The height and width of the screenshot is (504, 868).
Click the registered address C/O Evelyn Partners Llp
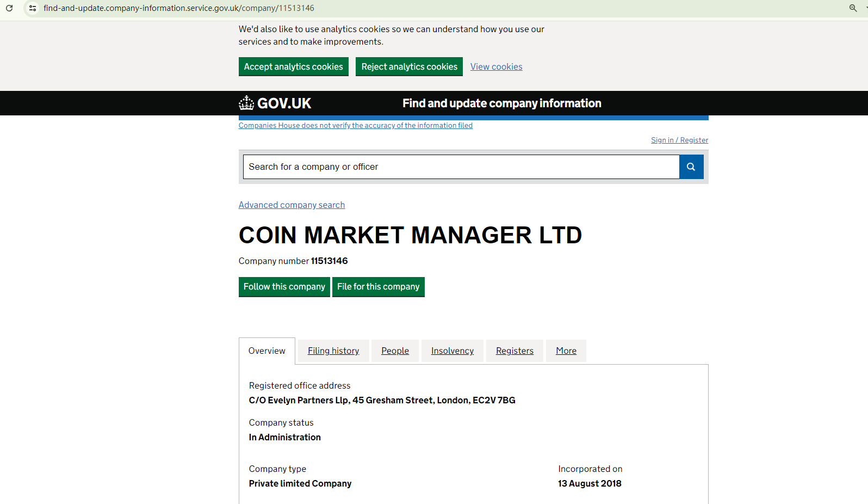pyautogui.click(x=382, y=401)
